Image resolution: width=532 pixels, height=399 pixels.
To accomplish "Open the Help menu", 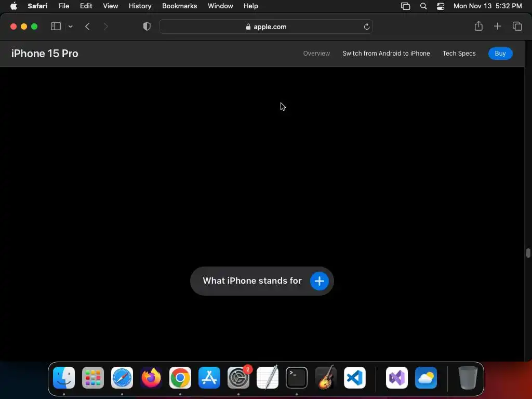I will [250, 6].
